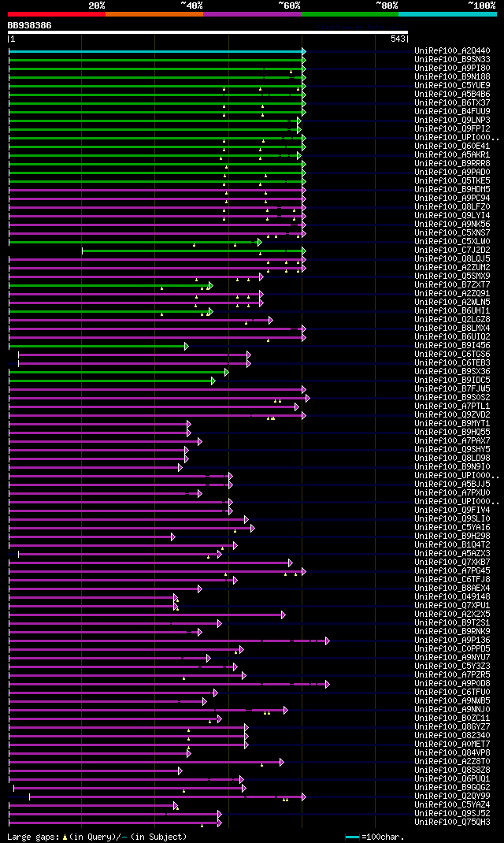Viewport: 504px width, 843px height.
Task: Click the arrowhead ending UniRef100_B9S0S2 alignment
Action: point(307,399)
